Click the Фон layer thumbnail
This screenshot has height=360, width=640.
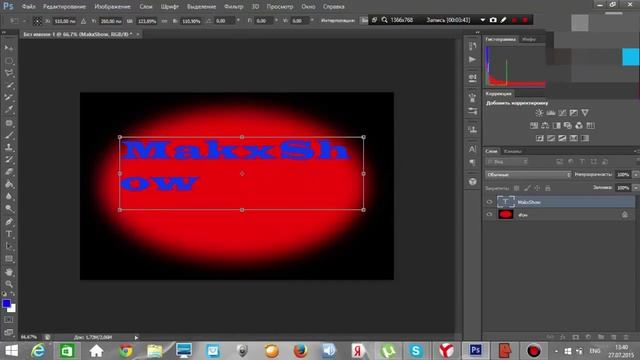click(505, 214)
